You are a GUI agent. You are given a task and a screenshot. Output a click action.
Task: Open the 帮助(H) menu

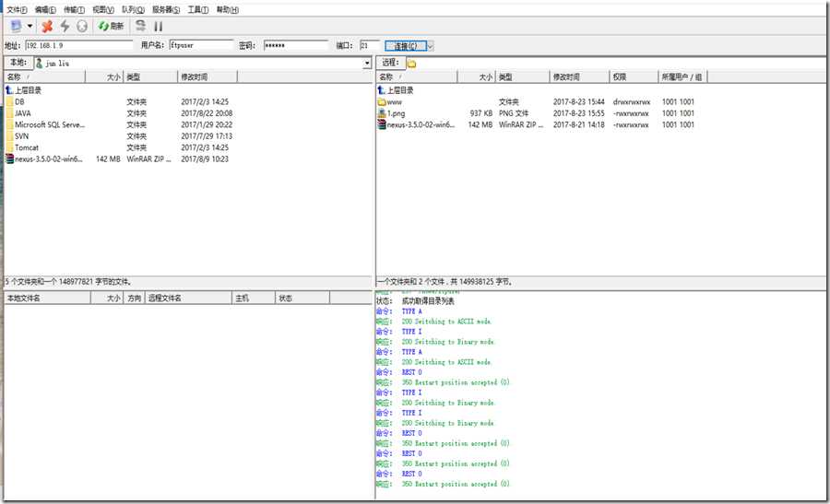[x=227, y=9]
